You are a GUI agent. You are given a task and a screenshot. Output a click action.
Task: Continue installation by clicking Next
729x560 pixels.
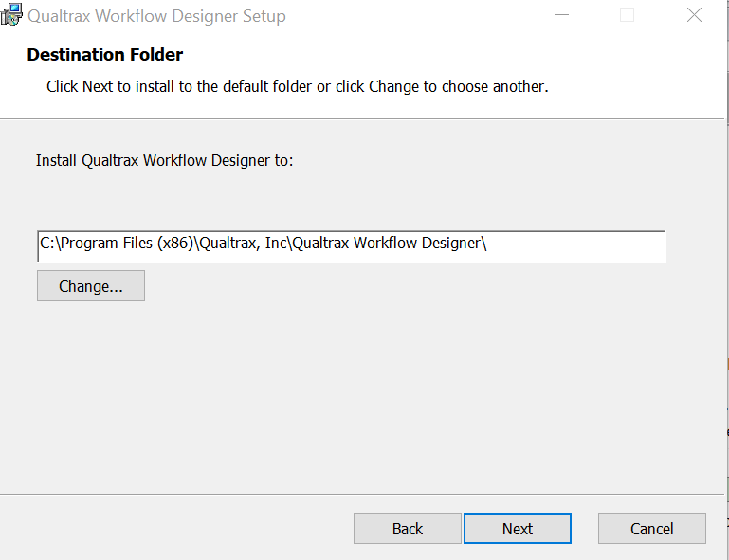pyautogui.click(x=518, y=529)
